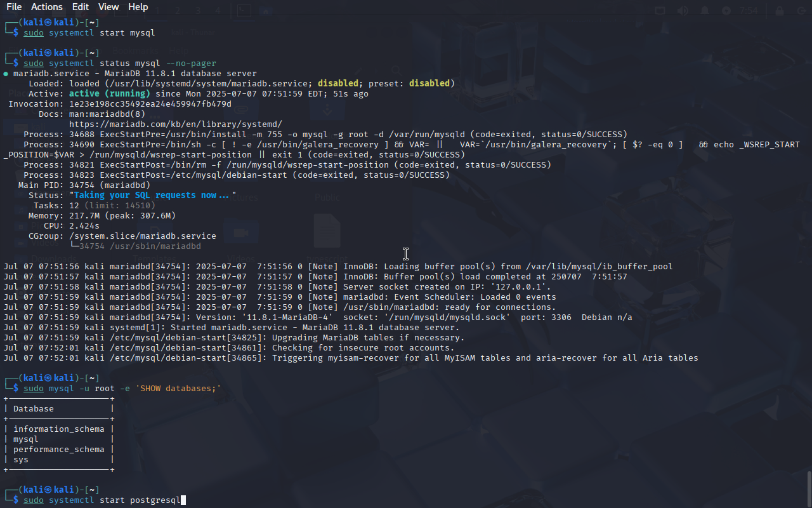Open the Actions menu
Viewport: 812px width, 508px height.
coord(47,7)
